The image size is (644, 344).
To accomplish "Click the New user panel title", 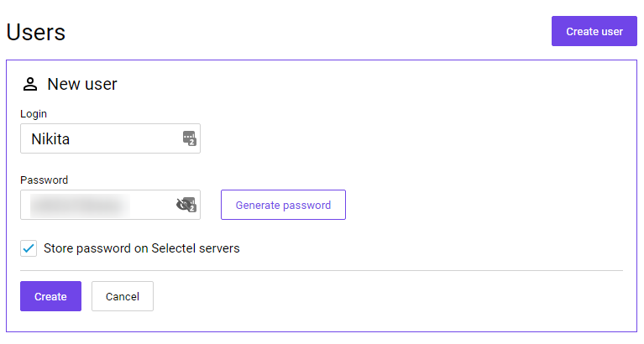I will pos(82,84).
